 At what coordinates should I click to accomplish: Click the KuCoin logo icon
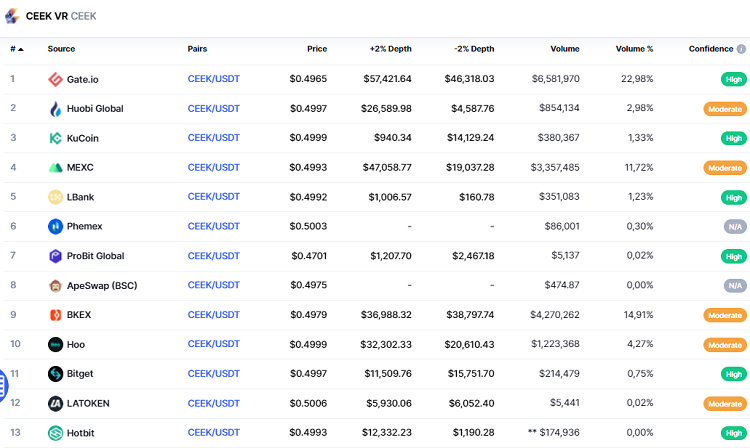click(56, 138)
